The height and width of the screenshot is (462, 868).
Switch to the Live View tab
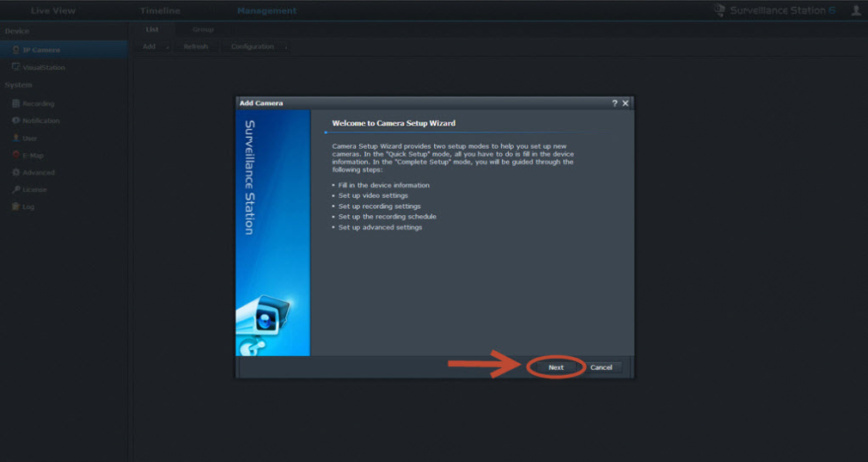(52, 11)
